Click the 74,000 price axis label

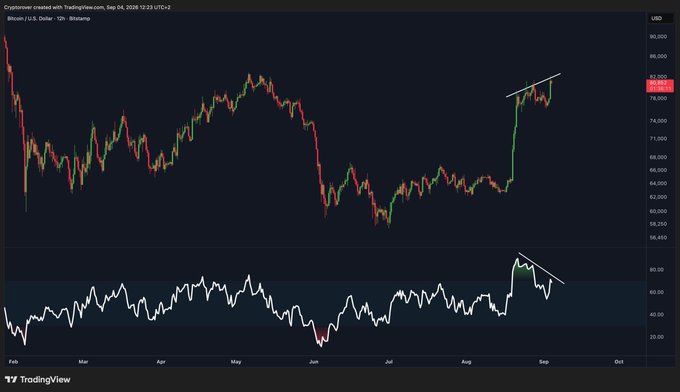(x=658, y=121)
